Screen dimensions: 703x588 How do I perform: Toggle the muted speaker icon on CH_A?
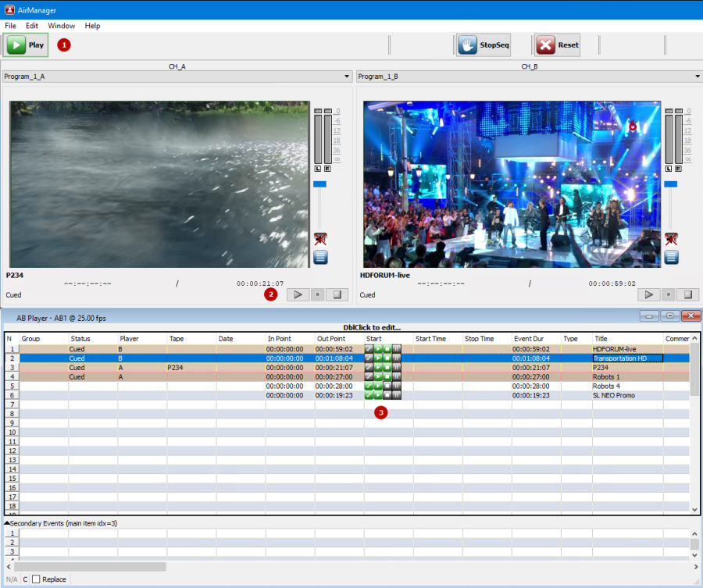pos(320,239)
